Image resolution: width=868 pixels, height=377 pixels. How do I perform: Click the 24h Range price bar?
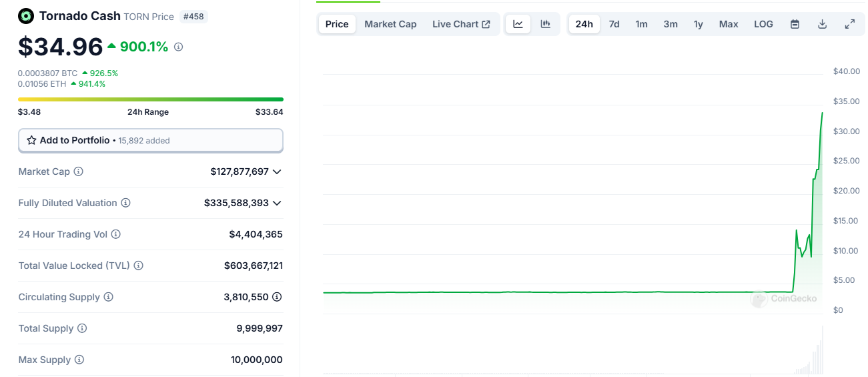[x=150, y=99]
